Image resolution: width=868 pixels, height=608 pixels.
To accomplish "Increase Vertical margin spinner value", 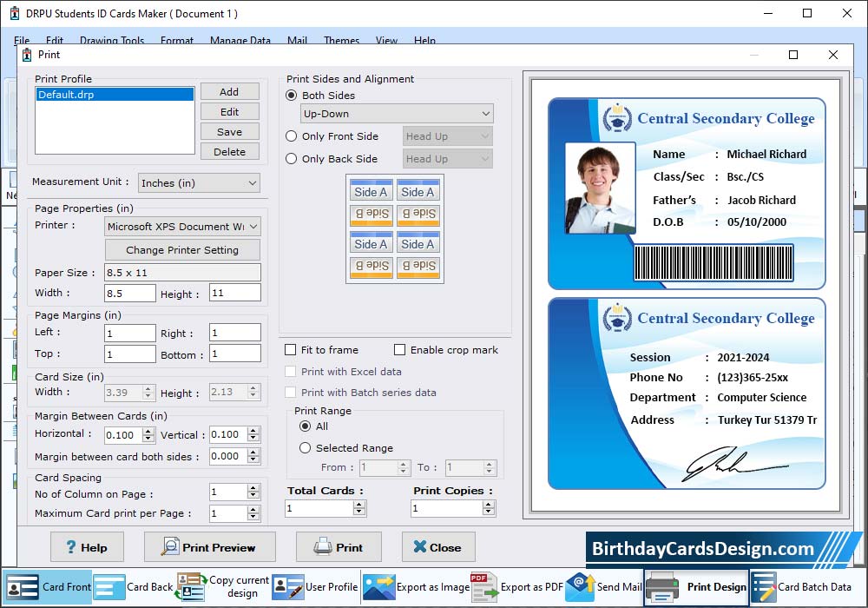I will click(x=253, y=431).
